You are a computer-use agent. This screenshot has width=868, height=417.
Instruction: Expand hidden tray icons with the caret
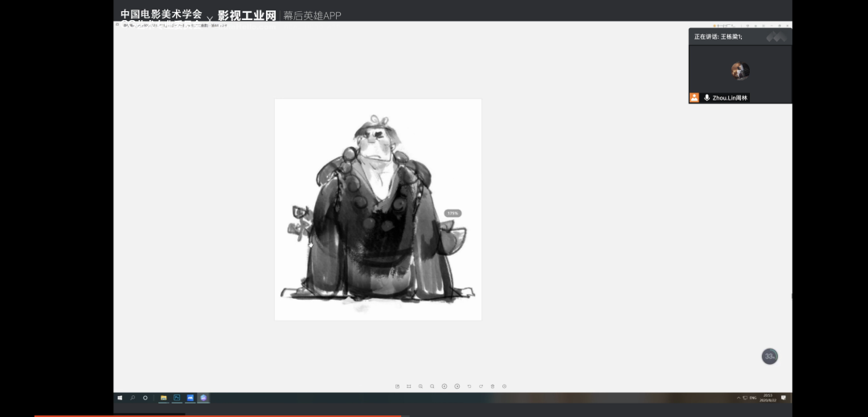(x=739, y=399)
